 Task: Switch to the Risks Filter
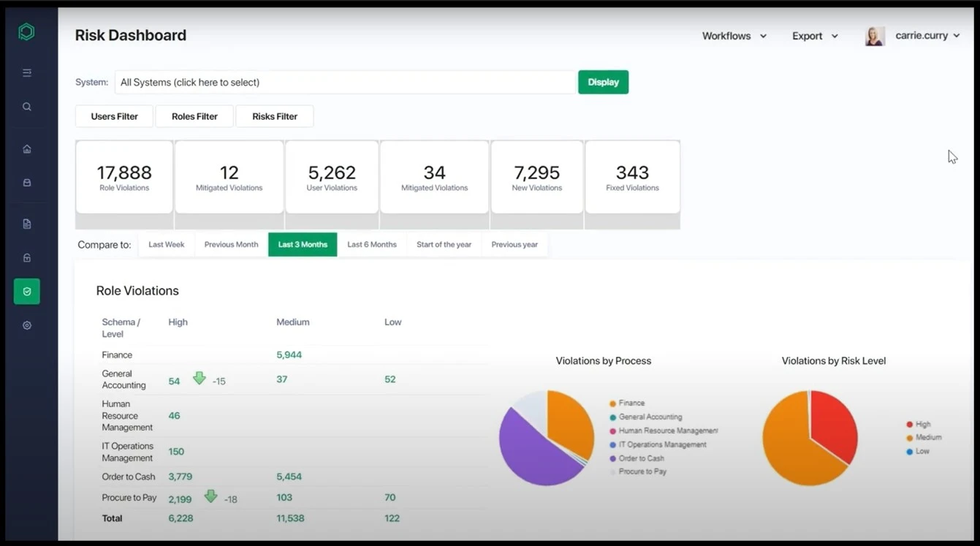point(274,115)
